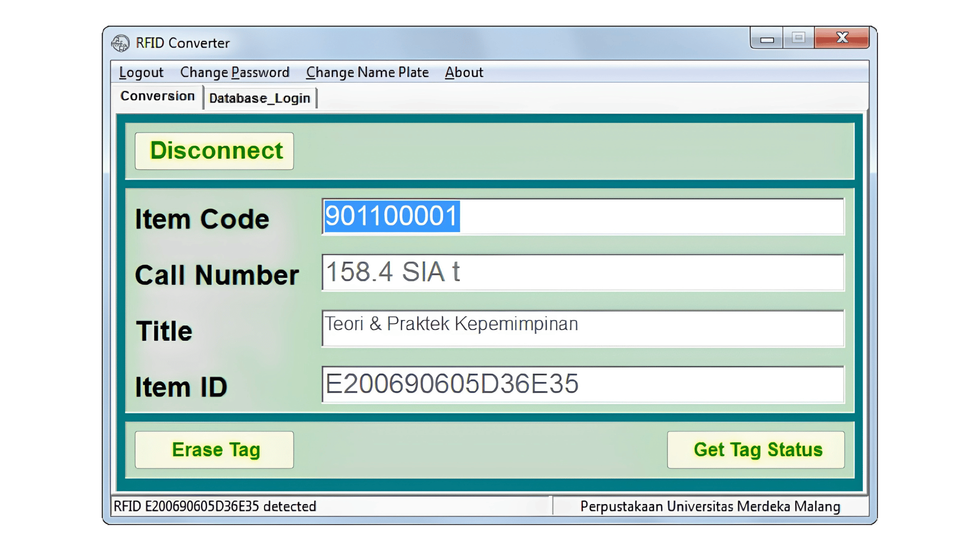
Task: Minimize the RFID Converter window
Action: pos(767,38)
